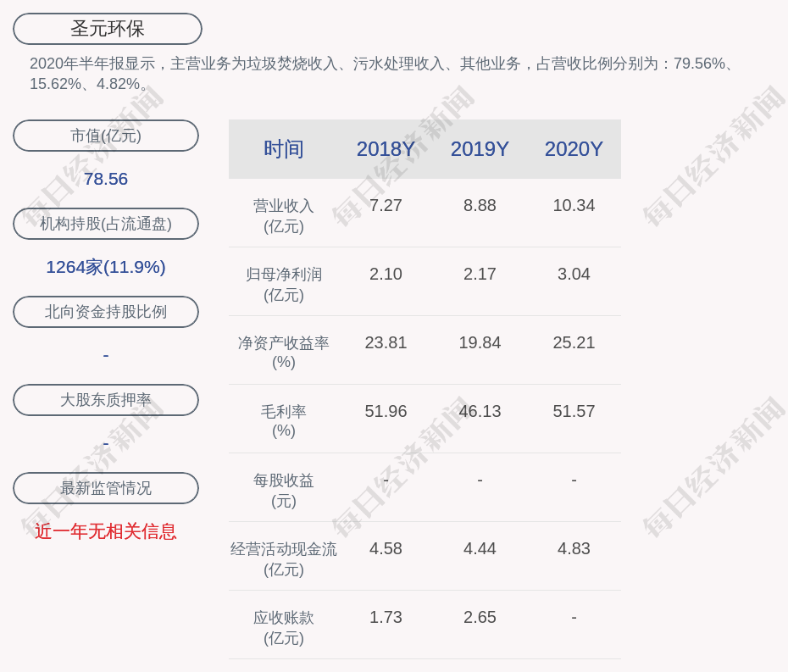Click revenue value 7.27

386,206
